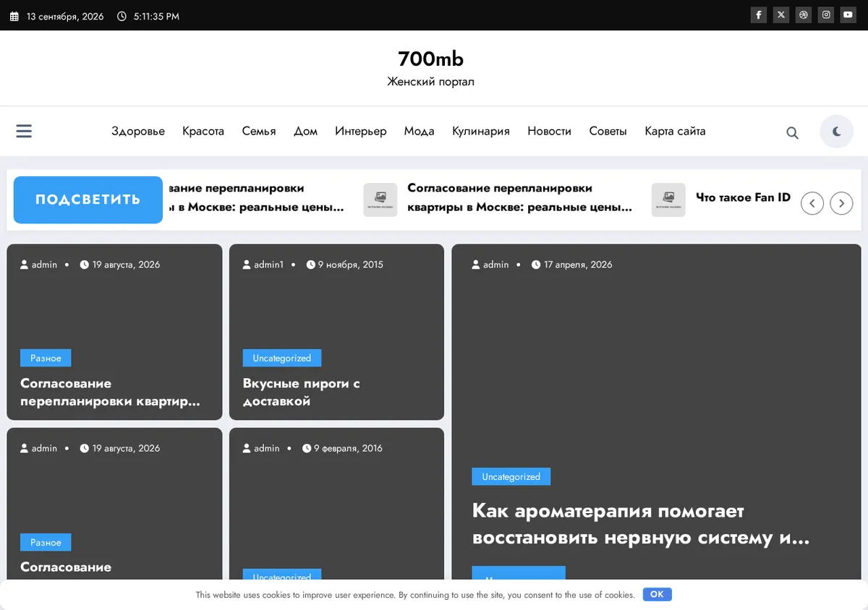Open article Вкусные пироги с доставкой

[302, 392]
